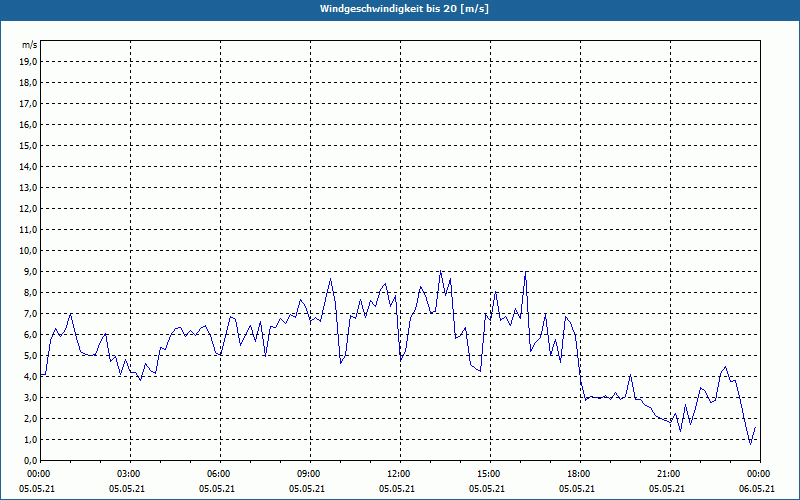Image resolution: width=800 pixels, height=500 pixels.
Task: Click the 17,0 y-axis value
Action: tap(28, 104)
